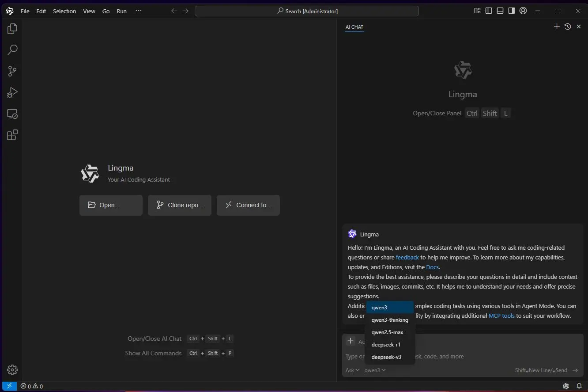Open the Run menu
The image size is (588, 392).
[x=121, y=11]
